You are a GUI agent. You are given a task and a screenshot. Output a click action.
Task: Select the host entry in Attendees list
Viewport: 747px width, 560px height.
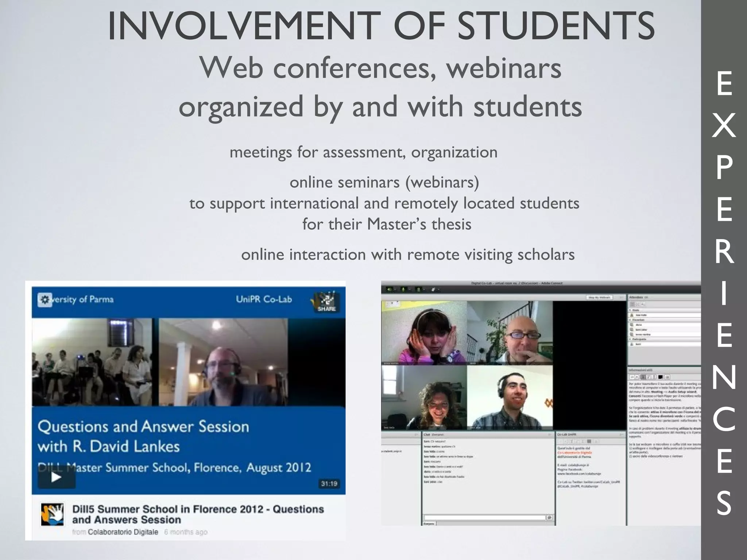click(x=665, y=315)
